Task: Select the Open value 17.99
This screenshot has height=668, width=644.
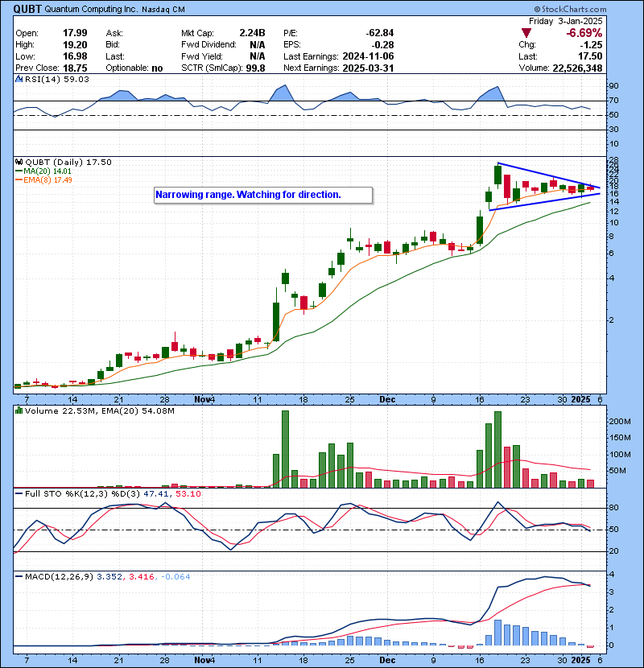Action: [x=75, y=33]
